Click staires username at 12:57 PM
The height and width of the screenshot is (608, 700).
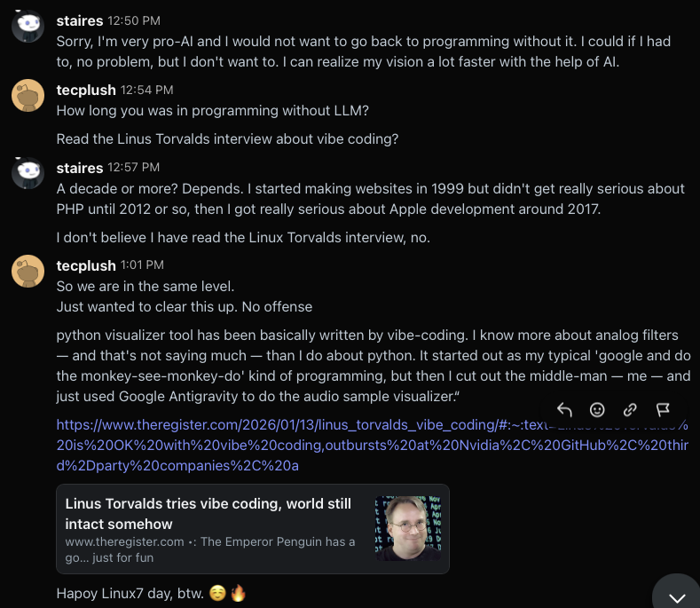(x=80, y=166)
